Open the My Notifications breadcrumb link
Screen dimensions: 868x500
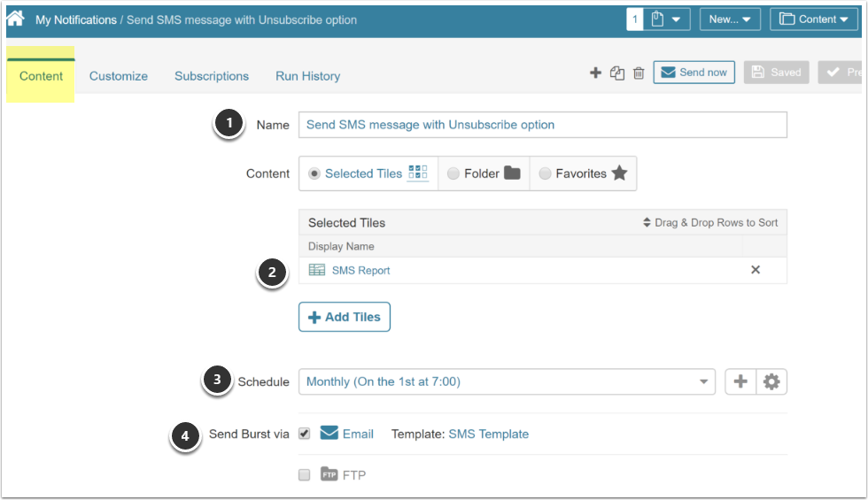76,19
